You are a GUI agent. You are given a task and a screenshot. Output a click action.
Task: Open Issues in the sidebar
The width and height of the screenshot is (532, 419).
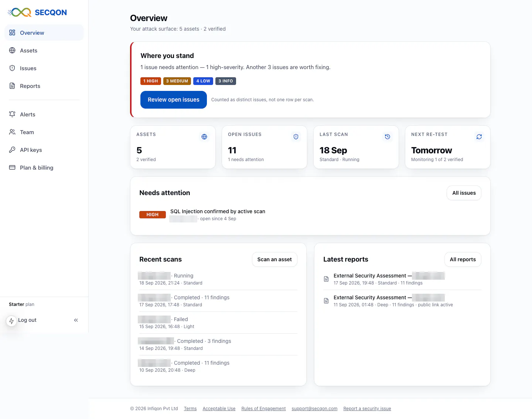(x=44, y=68)
